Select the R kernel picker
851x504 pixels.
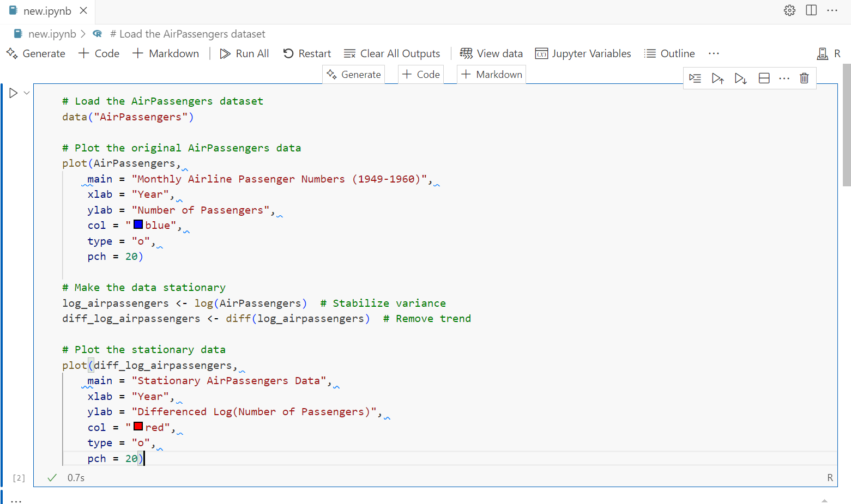click(x=829, y=53)
